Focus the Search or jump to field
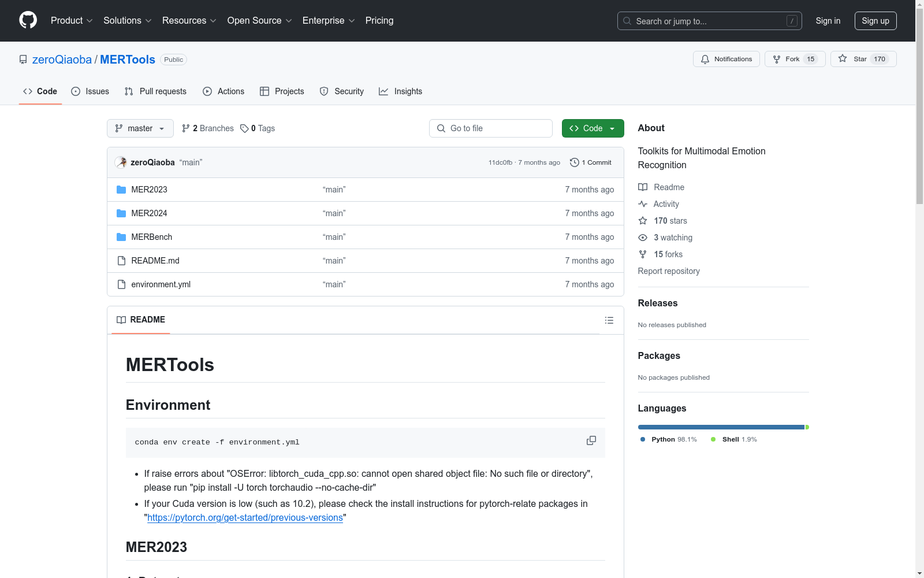Viewport: 924px width, 578px height. pyautogui.click(x=710, y=21)
